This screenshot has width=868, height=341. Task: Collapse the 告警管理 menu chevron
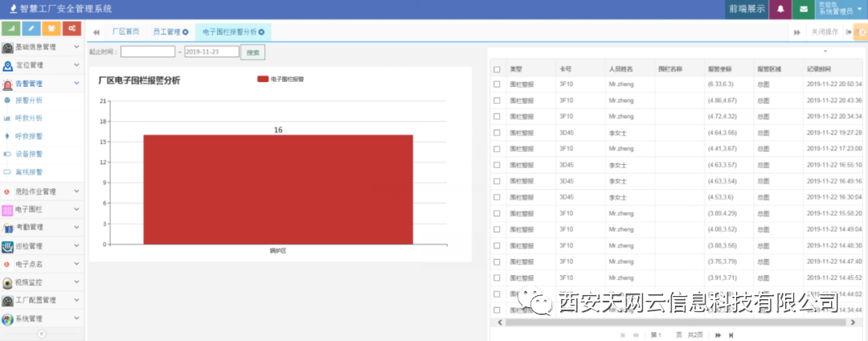[76, 84]
